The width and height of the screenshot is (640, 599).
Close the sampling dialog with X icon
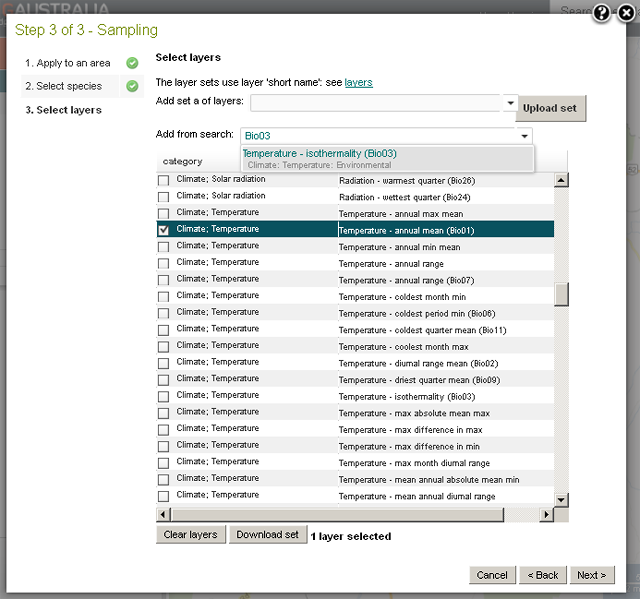pyautogui.click(x=625, y=13)
